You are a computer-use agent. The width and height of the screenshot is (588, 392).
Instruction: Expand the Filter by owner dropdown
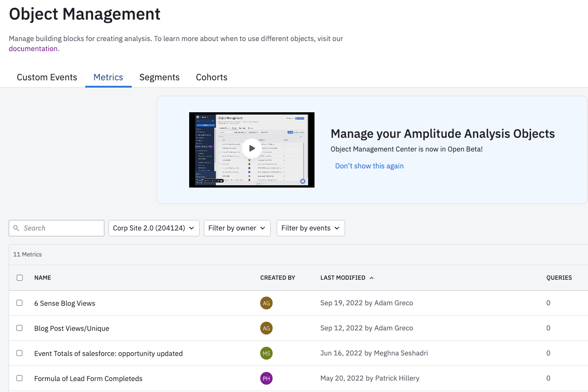click(237, 228)
